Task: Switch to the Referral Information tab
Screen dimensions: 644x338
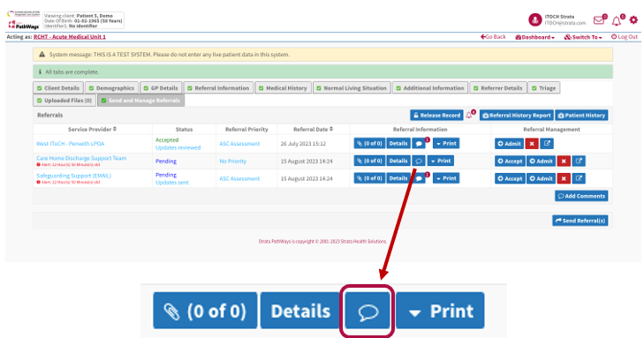Action: pyautogui.click(x=218, y=87)
